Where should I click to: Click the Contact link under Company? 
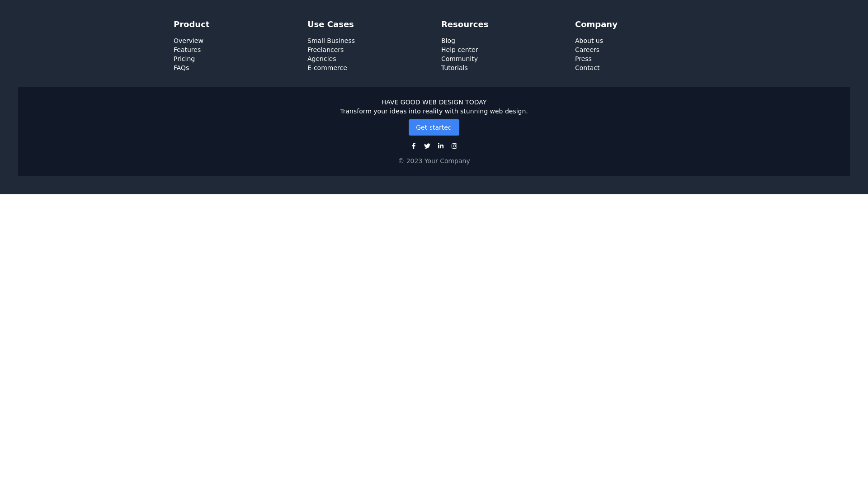coord(587,68)
